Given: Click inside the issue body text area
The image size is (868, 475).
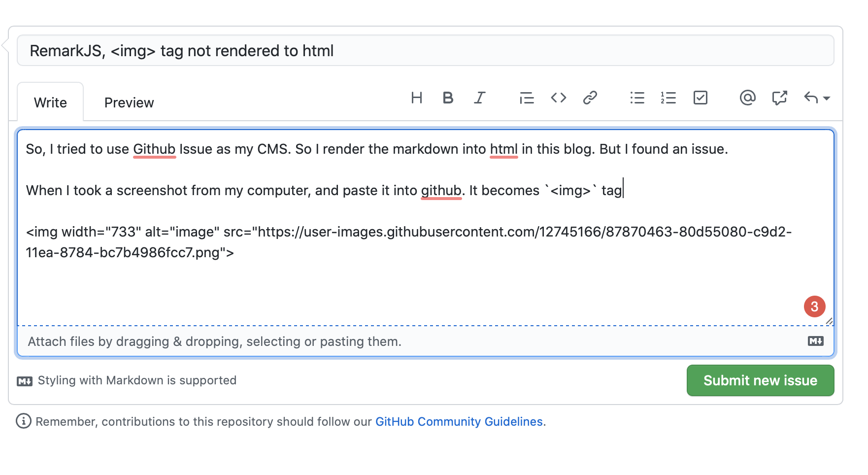Looking at the screenshot, I should point(426,227).
